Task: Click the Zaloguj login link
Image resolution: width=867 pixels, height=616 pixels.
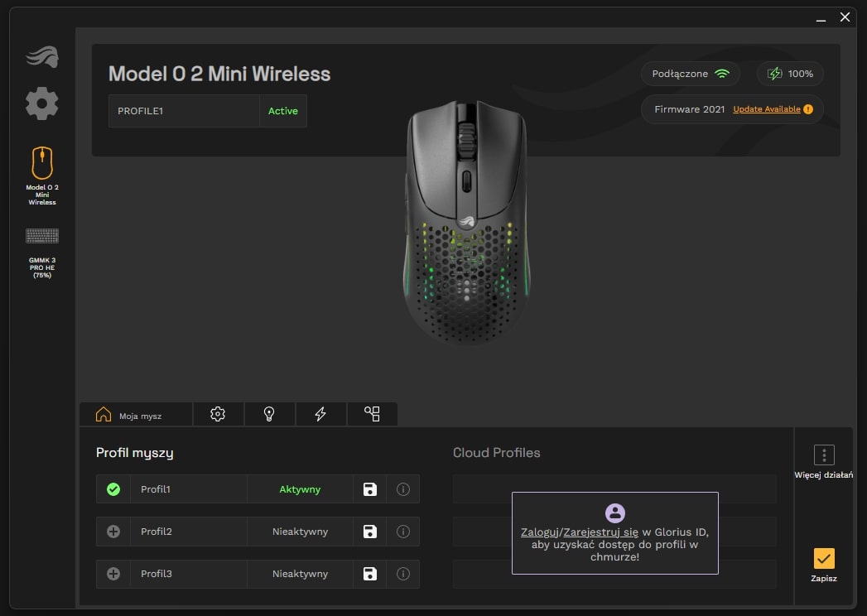Action: point(540,532)
